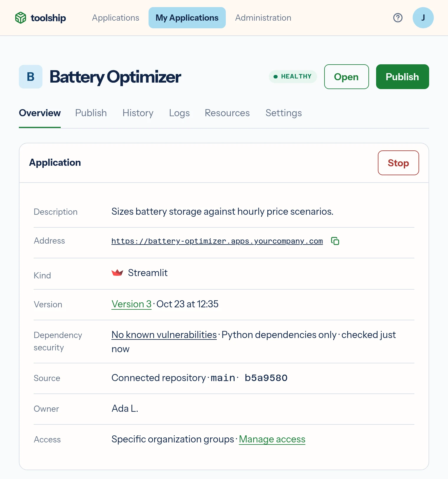This screenshot has height=479, width=448.
Task: Open the Version 3 link
Action: point(131,304)
